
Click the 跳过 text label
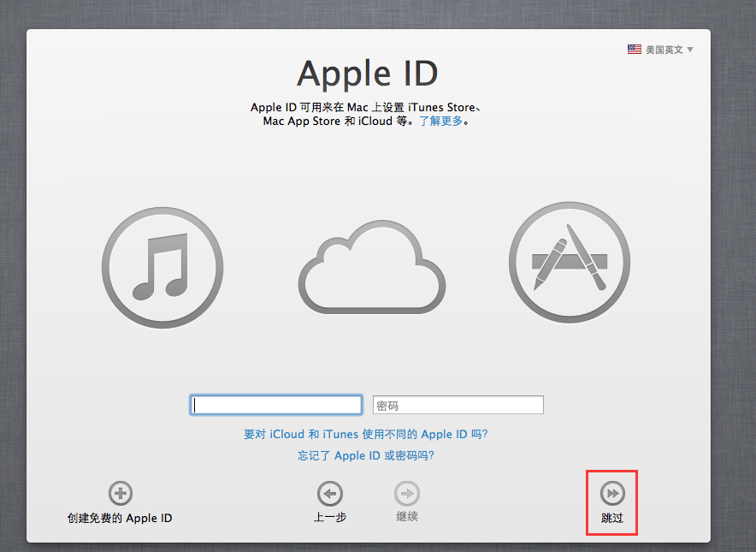coord(612,519)
